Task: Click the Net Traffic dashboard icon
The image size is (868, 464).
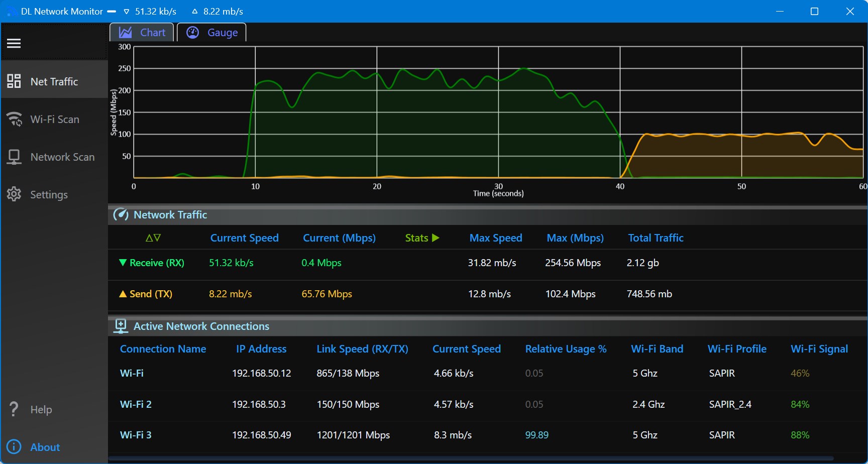Action: pyautogui.click(x=14, y=81)
